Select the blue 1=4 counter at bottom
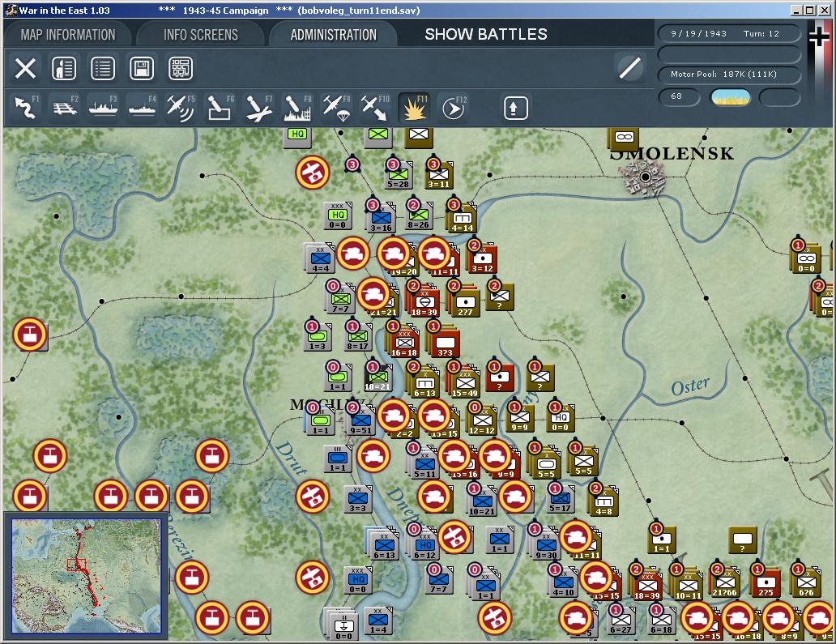 point(378,621)
